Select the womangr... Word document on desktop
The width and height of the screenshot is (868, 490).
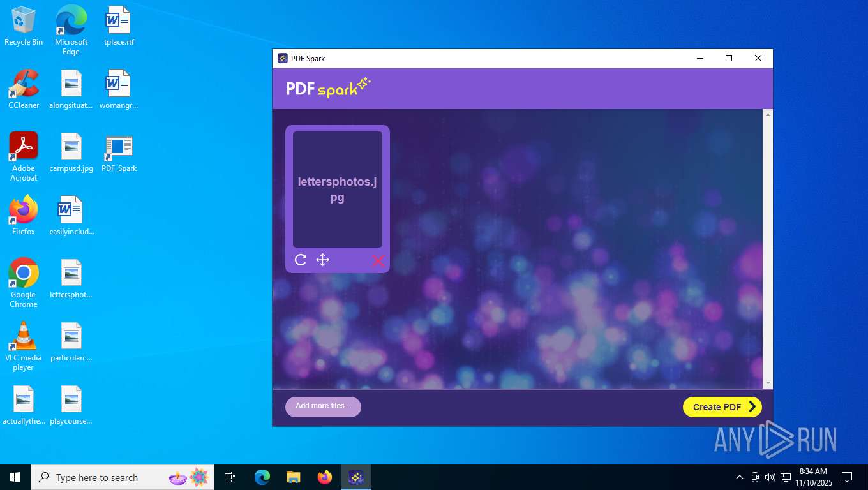(119, 89)
